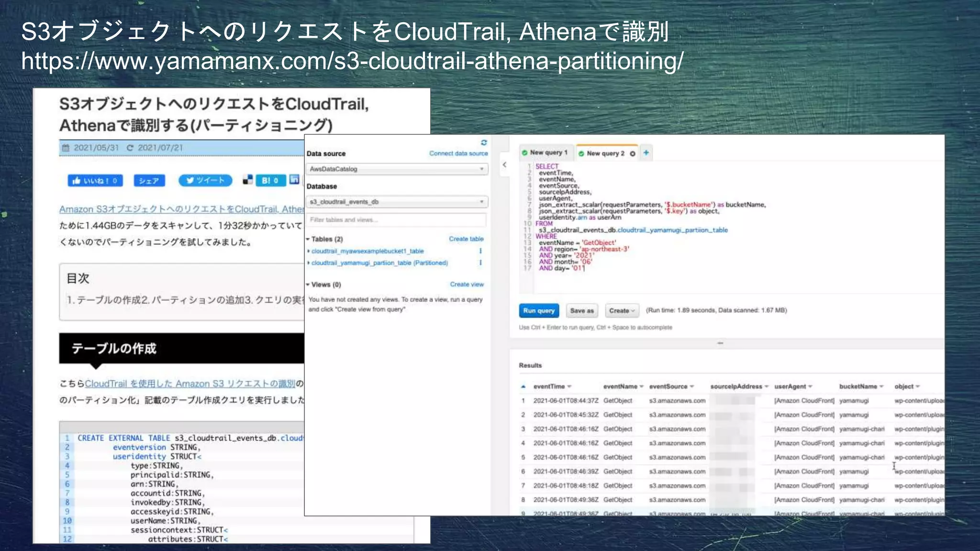
Task: Click the Filter tables and views field
Action: pos(397,220)
